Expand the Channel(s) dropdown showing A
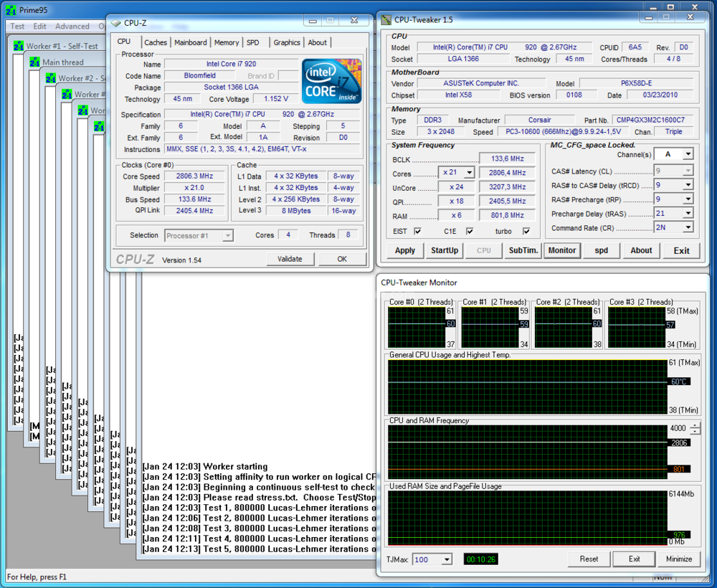This screenshot has width=717, height=588. 688,154
